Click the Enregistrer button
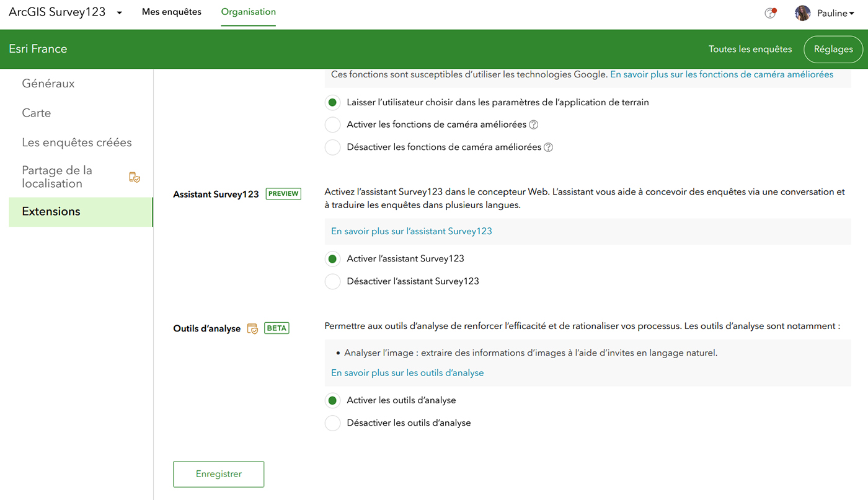This screenshot has width=868, height=500. pyautogui.click(x=218, y=473)
